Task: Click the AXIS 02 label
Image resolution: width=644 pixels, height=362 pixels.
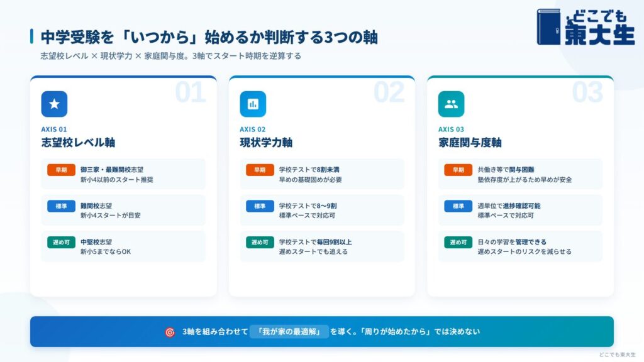Action: pos(253,129)
